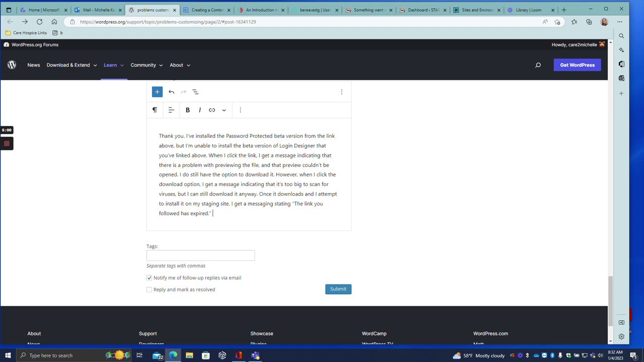Viewport: 644px width, 362px height.
Task: Open the News nav item
Action: (34, 65)
